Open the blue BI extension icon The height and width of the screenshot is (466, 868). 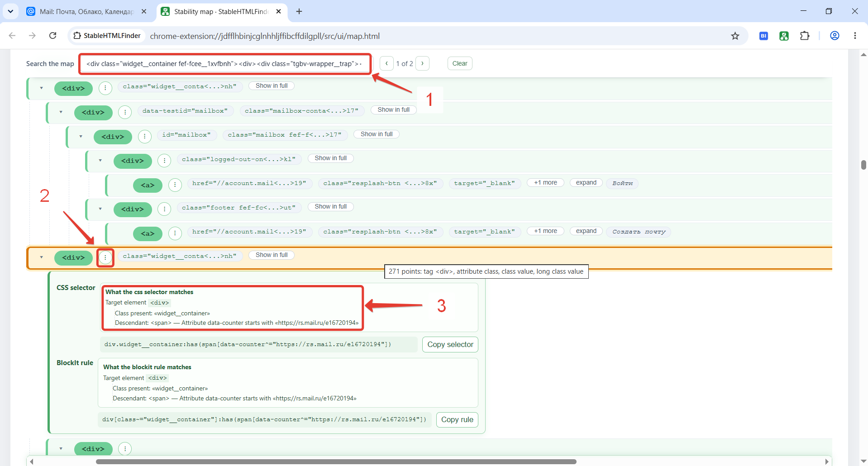point(763,36)
